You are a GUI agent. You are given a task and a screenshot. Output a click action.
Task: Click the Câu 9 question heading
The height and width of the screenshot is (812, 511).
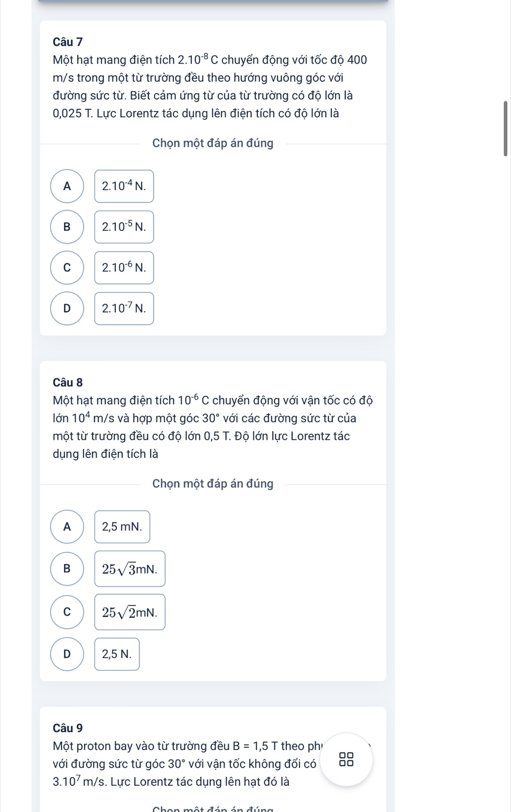coord(68,728)
